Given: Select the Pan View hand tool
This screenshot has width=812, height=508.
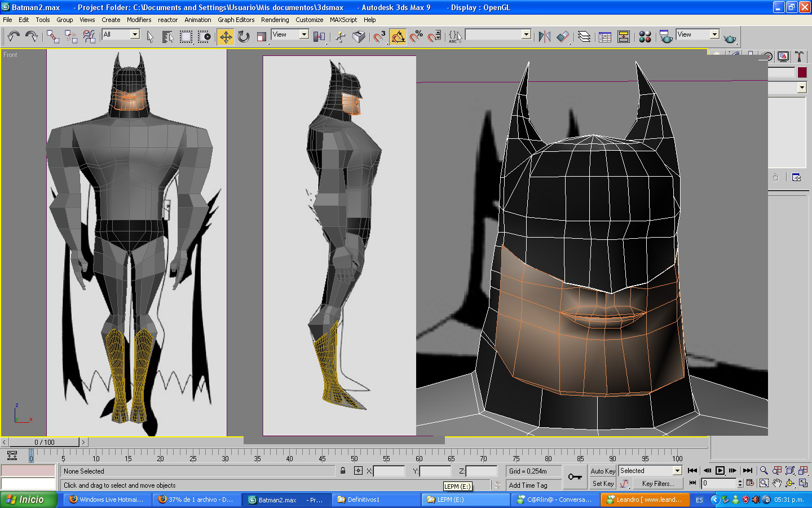Looking at the screenshot, I should (x=777, y=483).
